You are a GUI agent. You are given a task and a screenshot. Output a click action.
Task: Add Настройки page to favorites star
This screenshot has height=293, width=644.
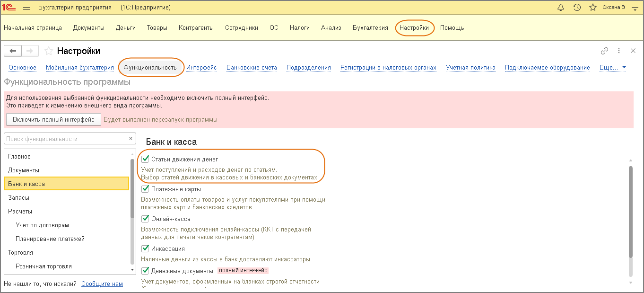click(x=48, y=51)
